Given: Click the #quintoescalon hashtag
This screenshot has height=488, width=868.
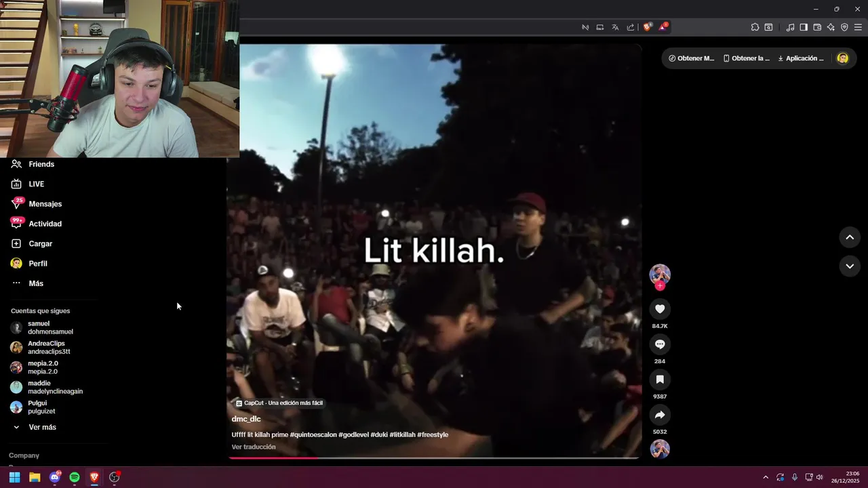Looking at the screenshot, I should pos(313,434).
